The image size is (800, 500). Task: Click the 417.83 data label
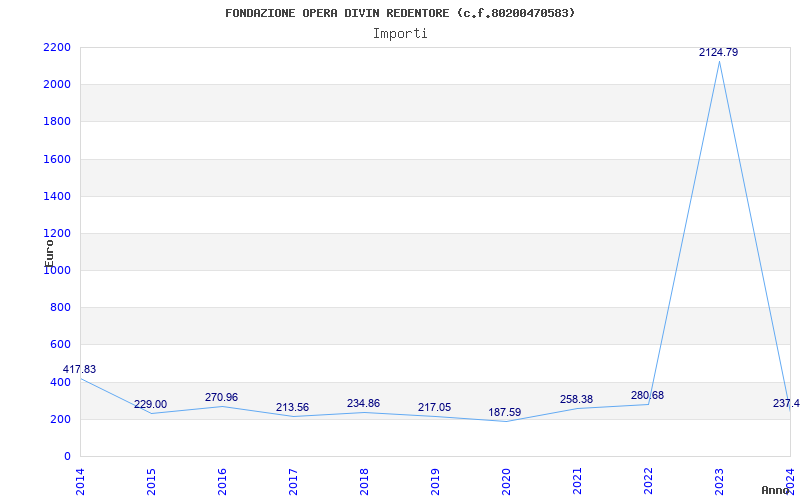pyautogui.click(x=79, y=369)
